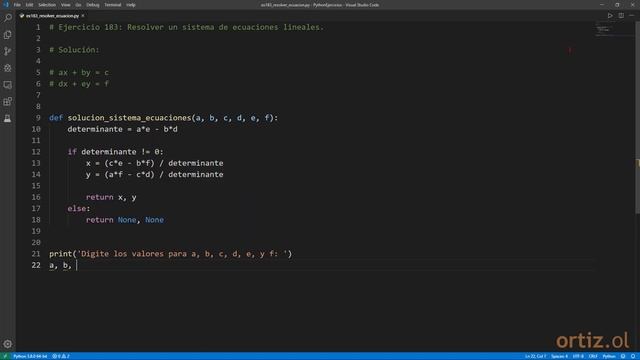Open the Remote Explorer monitor icon
This screenshot has width=640, height=360.
7,85
